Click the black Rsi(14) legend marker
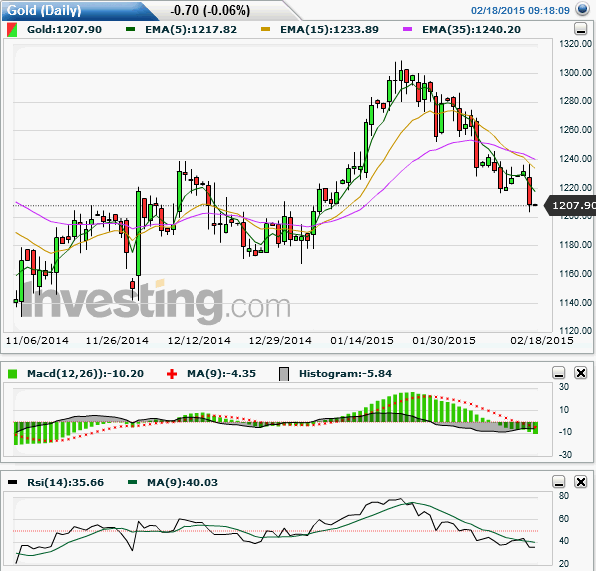 coord(13,482)
